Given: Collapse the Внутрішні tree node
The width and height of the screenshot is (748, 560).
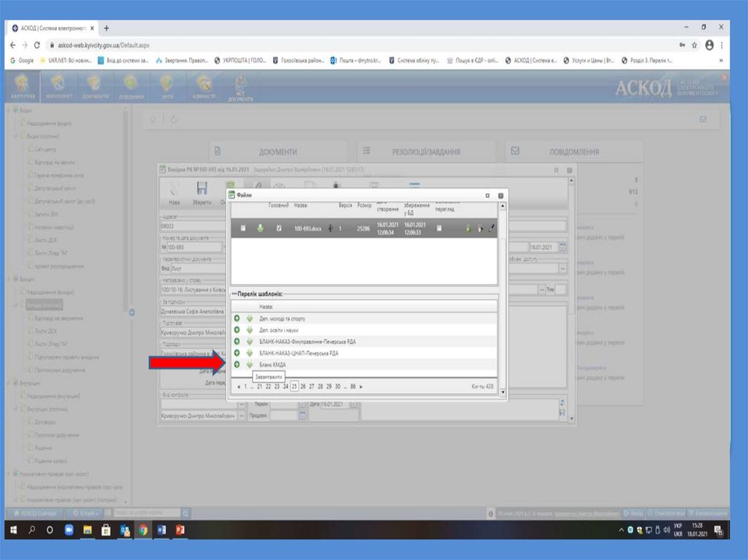Looking at the screenshot, I should 9,383.
